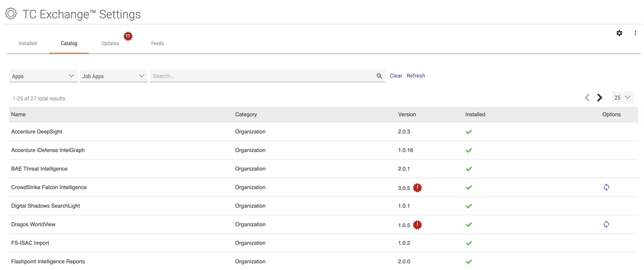Viewport: 644px width, 270px height.
Task: Click the TC Exchange Settings gear icon
Action: [11, 14]
